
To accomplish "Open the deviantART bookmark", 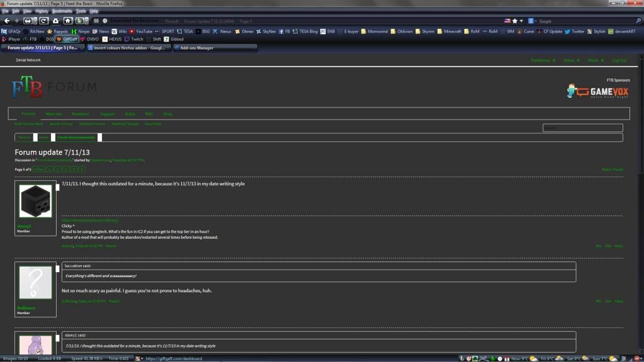I will [622, 31].
